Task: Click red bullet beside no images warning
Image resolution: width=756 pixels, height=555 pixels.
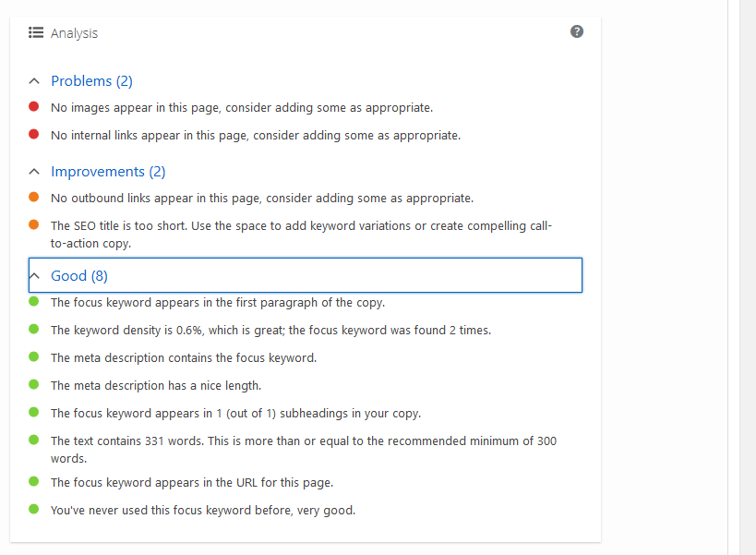Action: click(x=34, y=106)
